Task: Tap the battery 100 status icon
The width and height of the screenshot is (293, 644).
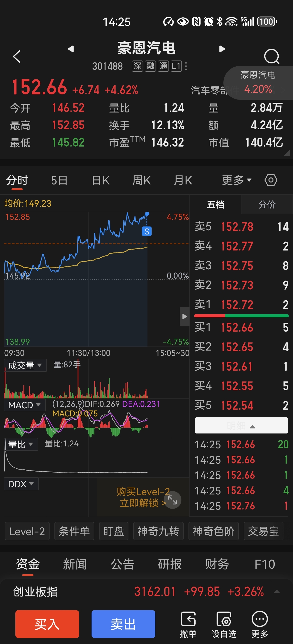Action: [x=267, y=22]
